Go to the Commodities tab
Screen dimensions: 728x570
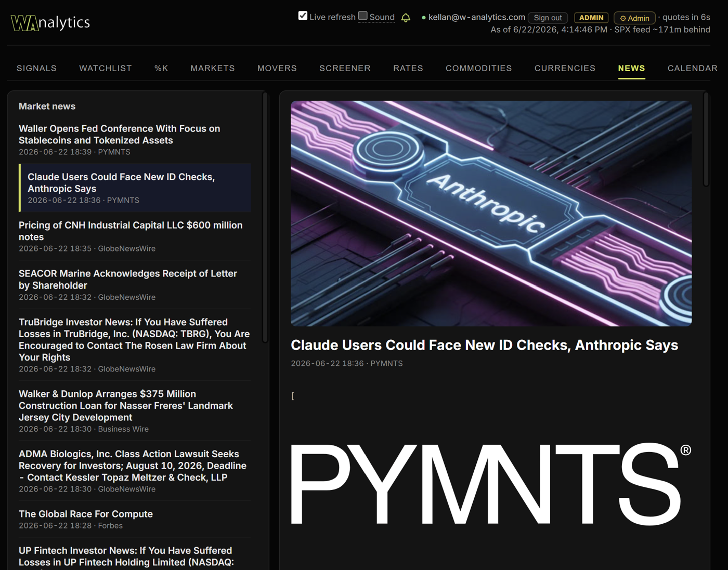[478, 68]
